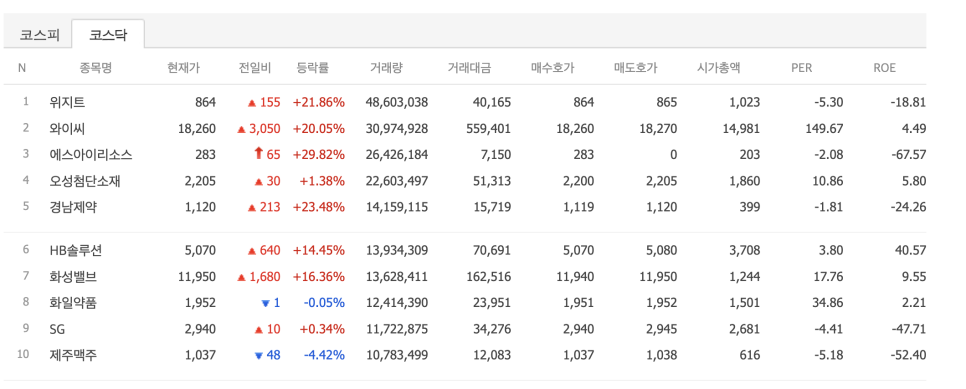Click the 종목명 column header
Image resolution: width=966 pixels, height=389 pixels.
95,68
